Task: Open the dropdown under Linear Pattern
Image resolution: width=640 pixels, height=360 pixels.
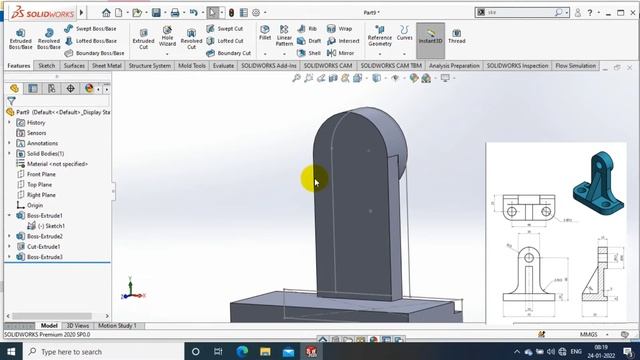Action: 284,53
